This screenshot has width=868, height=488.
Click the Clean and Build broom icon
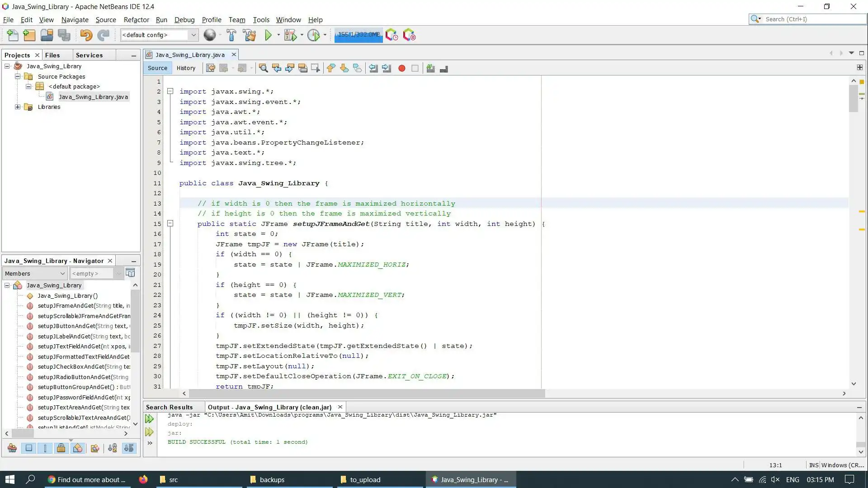click(x=249, y=35)
